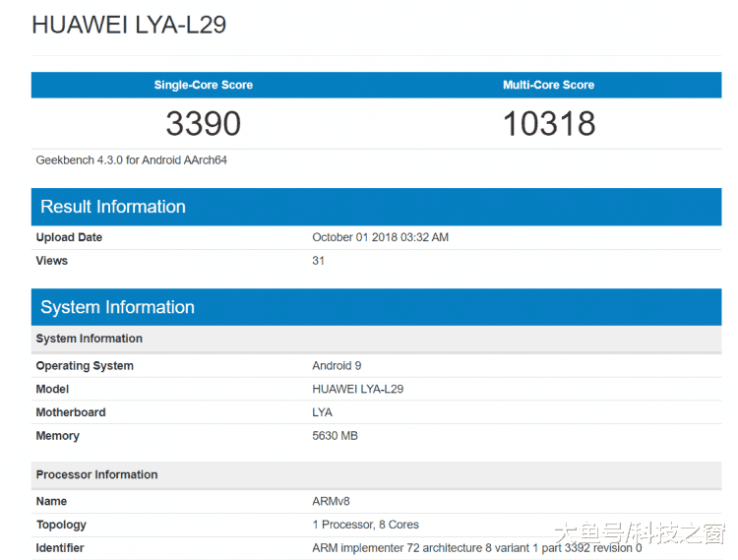
Task: Click the single-core score value 3390
Action: 204,123
